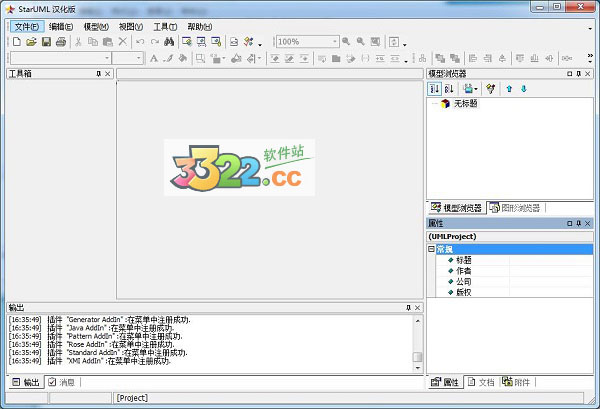Open the 编辑(E) menu

61,27
